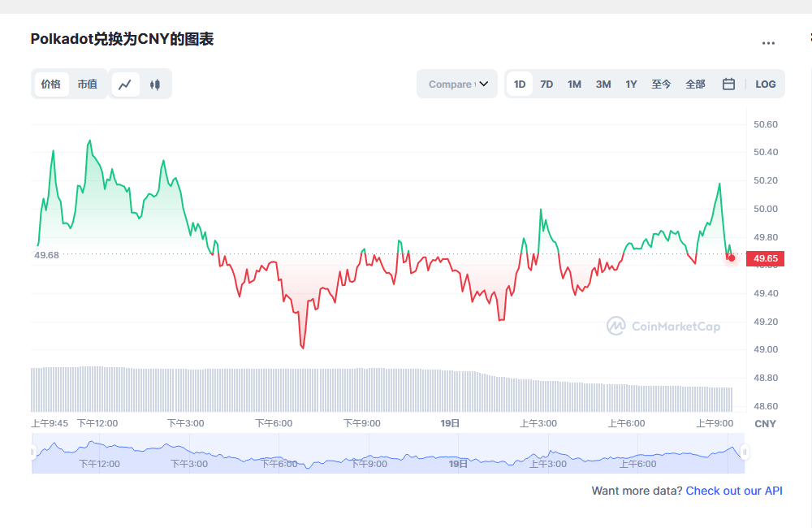The image size is (812, 528).
Task: Click the 49.00 price axis label
Action: [x=766, y=349]
